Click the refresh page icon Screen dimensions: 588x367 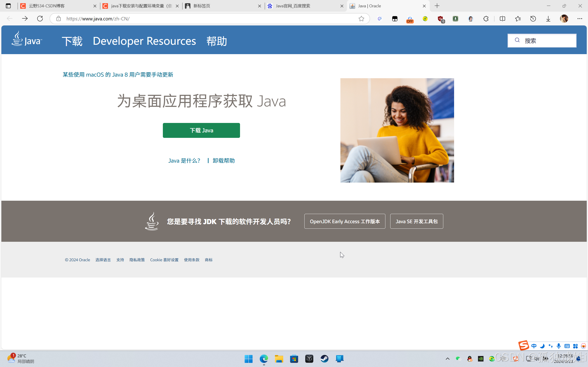(x=40, y=19)
